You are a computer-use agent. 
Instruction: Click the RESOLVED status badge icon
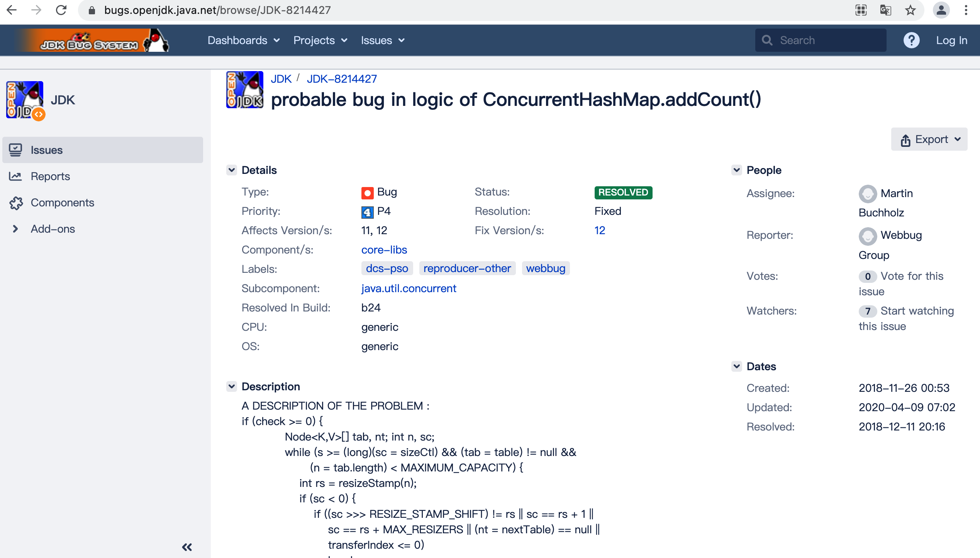pos(622,192)
